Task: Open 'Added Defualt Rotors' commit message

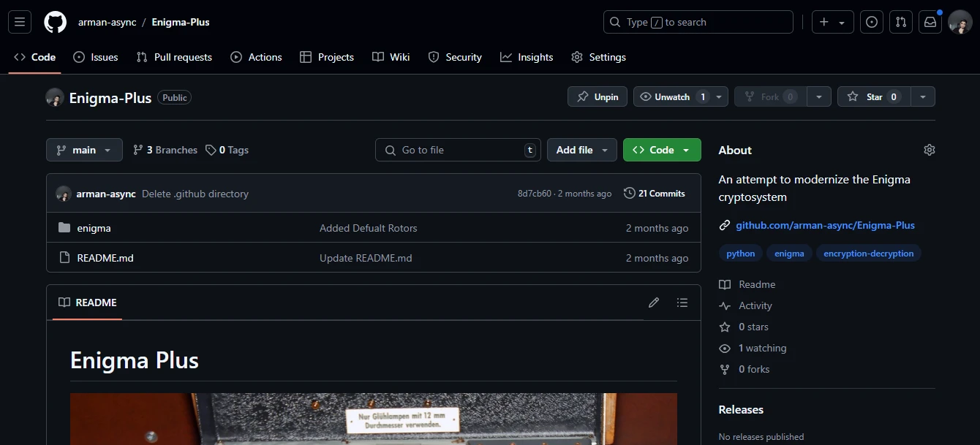Action: click(x=369, y=228)
